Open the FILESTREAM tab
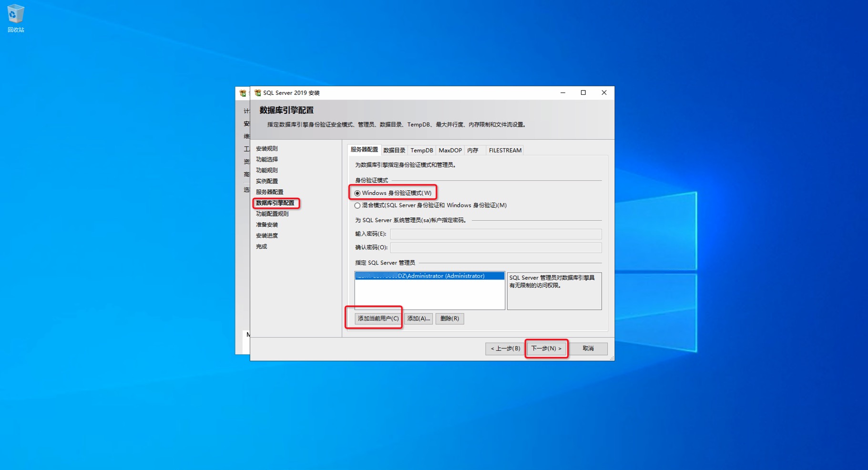The image size is (868, 470). (x=505, y=150)
